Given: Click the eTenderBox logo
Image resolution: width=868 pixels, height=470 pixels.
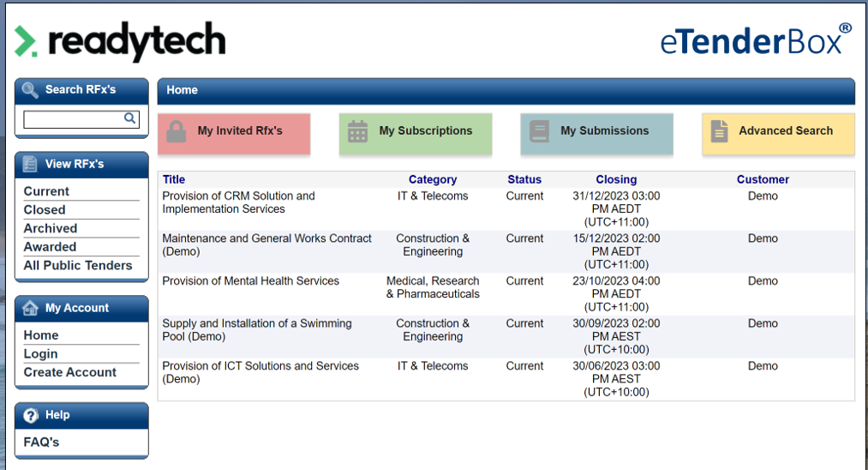Looking at the screenshot, I should coord(756,39).
